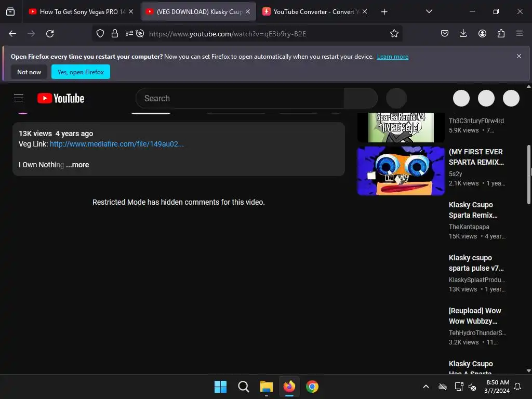Open the 8:50 AM clock and calendar
The height and width of the screenshot is (399, 532).
[x=497, y=387]
